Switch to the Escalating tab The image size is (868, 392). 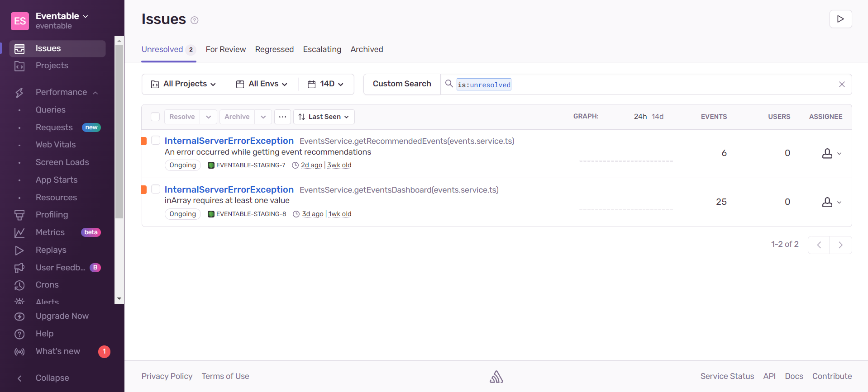pos(322,49)
